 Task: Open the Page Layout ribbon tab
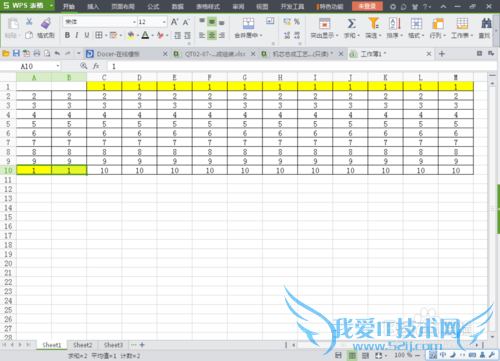click(123, 6)
